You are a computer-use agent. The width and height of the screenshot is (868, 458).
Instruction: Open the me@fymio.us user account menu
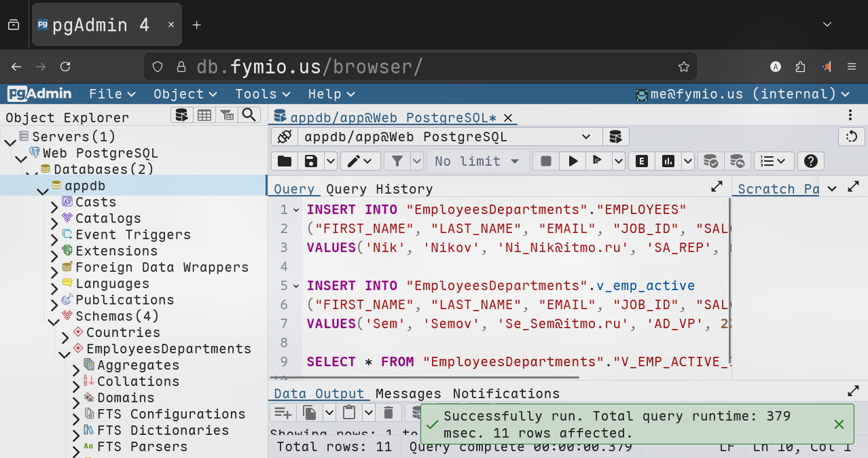[x=742, y=94]
